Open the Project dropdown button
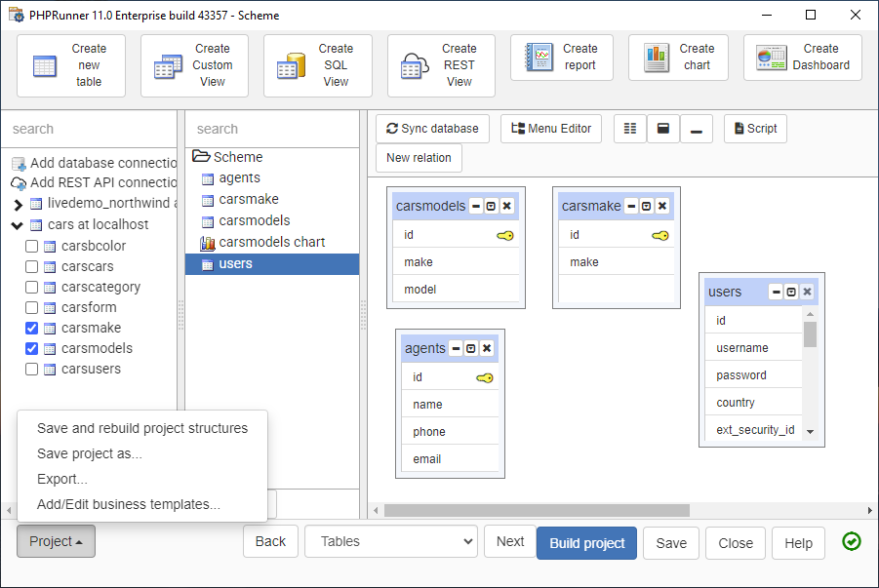The image size is (879, 588). [x=56, y=541]
